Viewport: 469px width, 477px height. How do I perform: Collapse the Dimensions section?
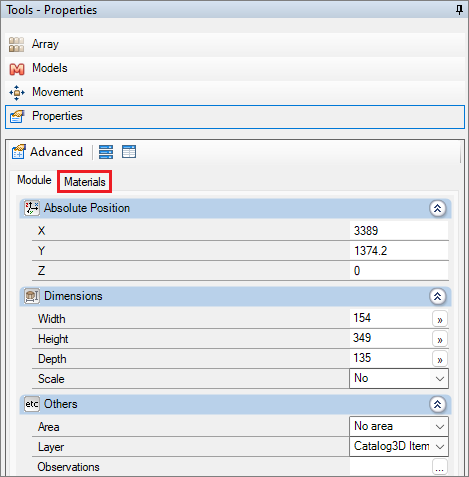click(437, 296)
